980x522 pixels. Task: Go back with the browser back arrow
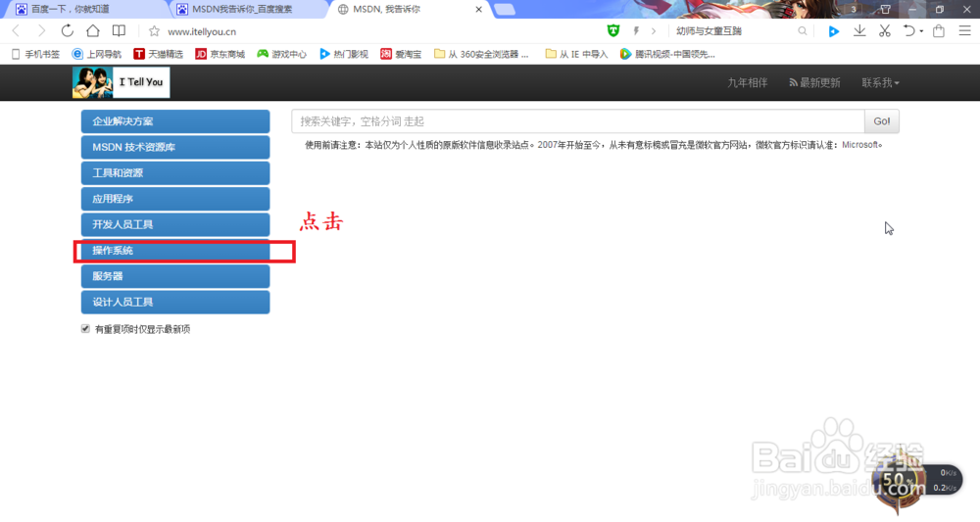[x=17, y=30]
